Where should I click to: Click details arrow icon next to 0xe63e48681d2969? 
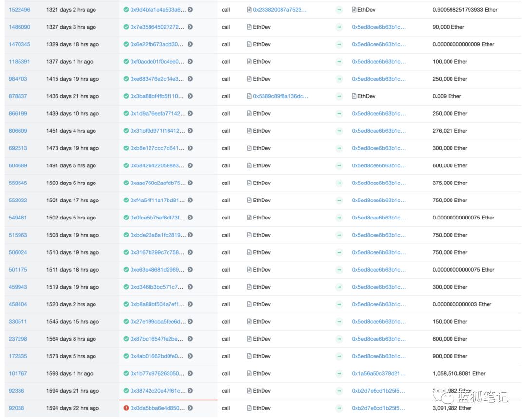tap(190, 269)
